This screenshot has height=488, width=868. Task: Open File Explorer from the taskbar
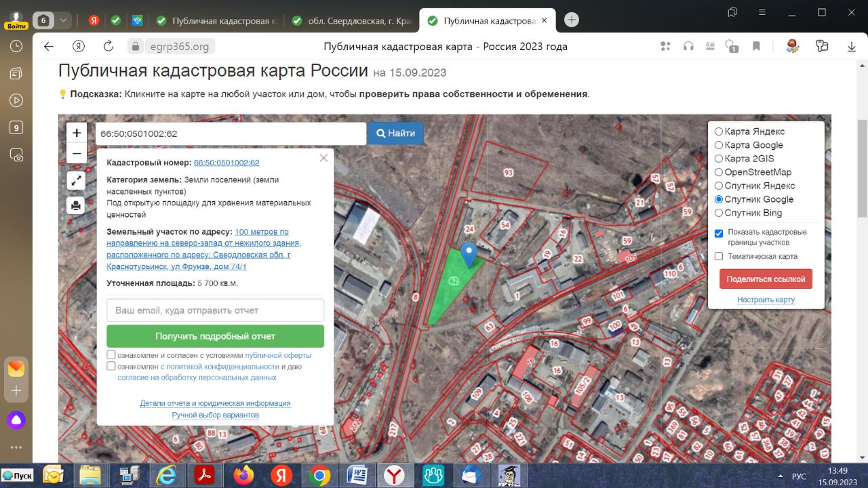coord(91,475)
